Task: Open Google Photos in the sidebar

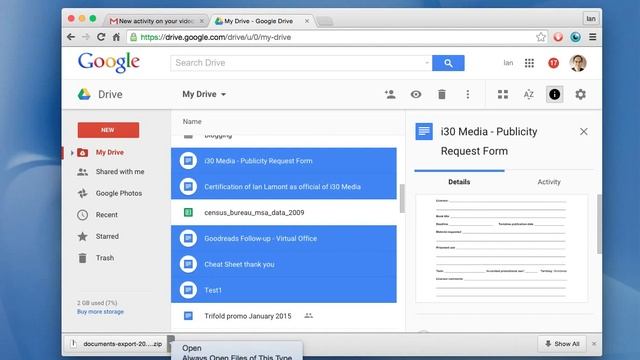Action: pos(119,193)
